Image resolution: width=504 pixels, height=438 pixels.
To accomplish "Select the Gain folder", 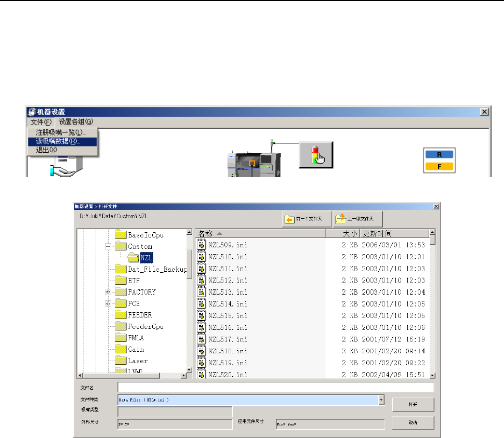I will [x=136, y=349].
